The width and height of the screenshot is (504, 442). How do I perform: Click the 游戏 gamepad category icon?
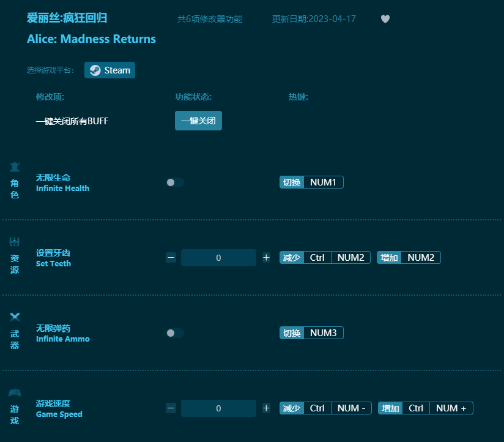15,392
